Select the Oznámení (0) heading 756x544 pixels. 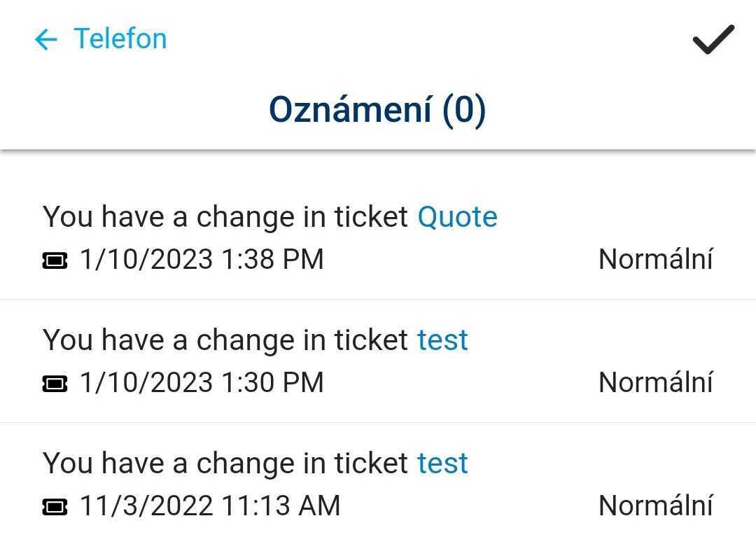(x=377, y=110)
